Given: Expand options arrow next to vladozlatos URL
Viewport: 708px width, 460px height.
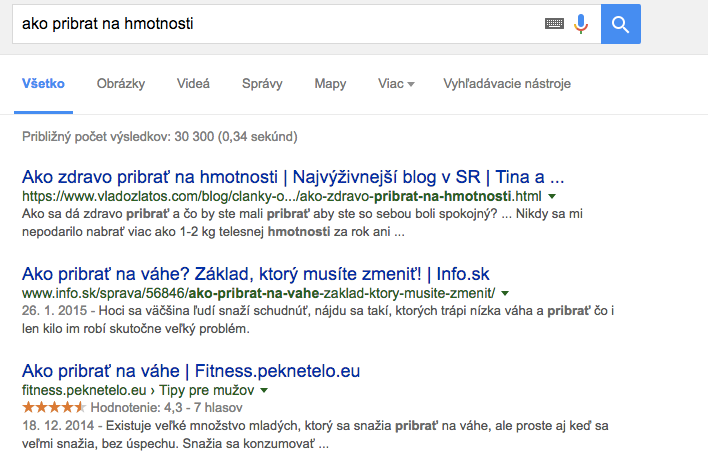Looking at the screenshot, I should pos(552,196).
